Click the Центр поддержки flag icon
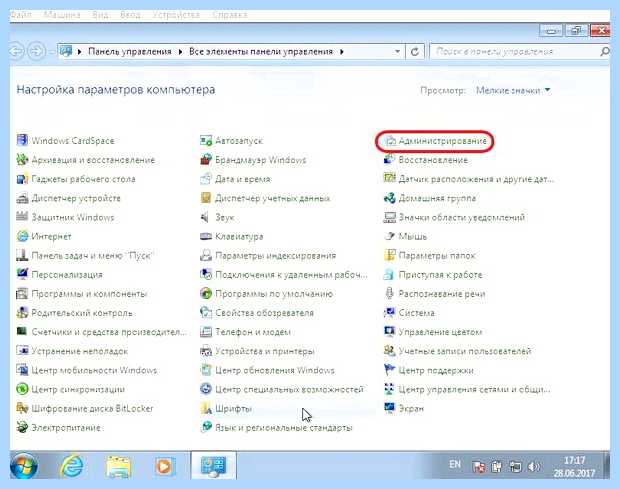This screenshot has height=489, width=620. (389, 370)
